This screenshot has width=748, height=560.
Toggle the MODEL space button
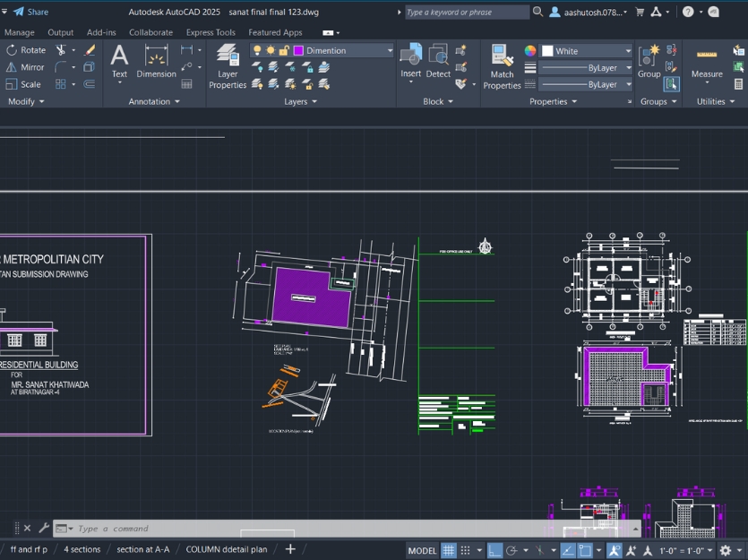coord(422,550)
